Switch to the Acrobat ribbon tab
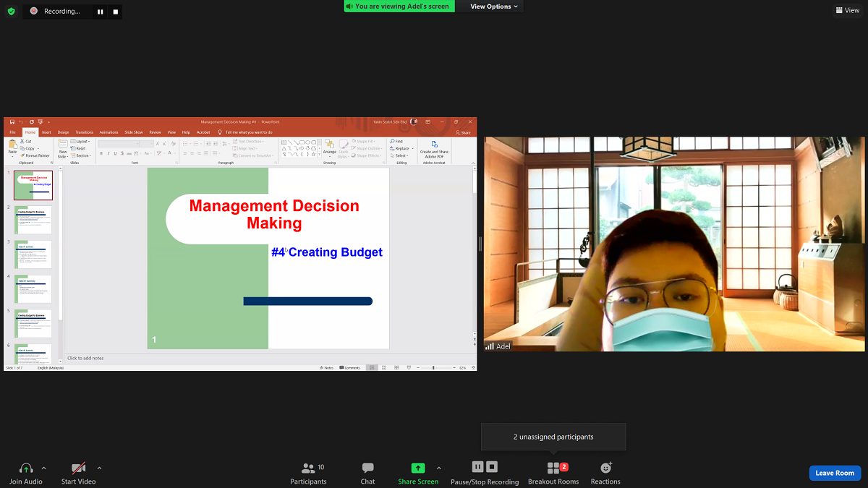This screenshot has width=868, height=488. [203, 132]
